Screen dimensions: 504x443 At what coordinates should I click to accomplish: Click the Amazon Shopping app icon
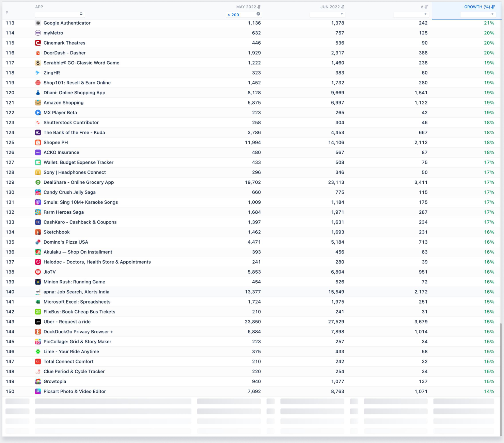tap(38, 103)
